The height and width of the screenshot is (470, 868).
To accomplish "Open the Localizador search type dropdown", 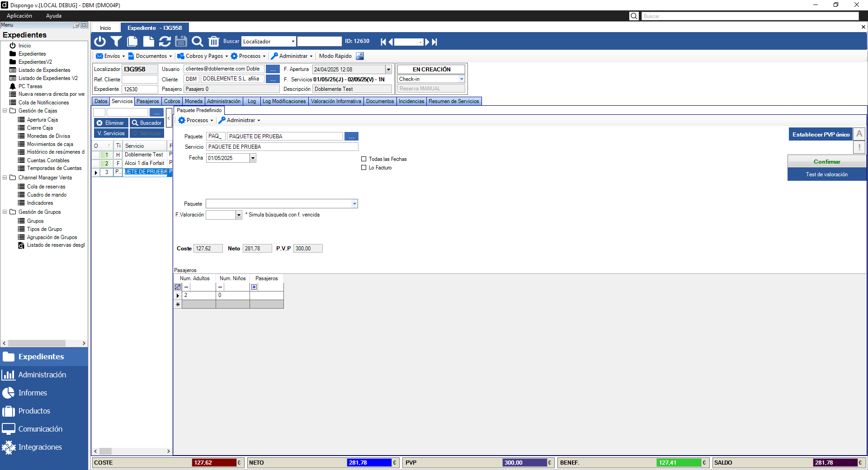I will click(293, 42).
